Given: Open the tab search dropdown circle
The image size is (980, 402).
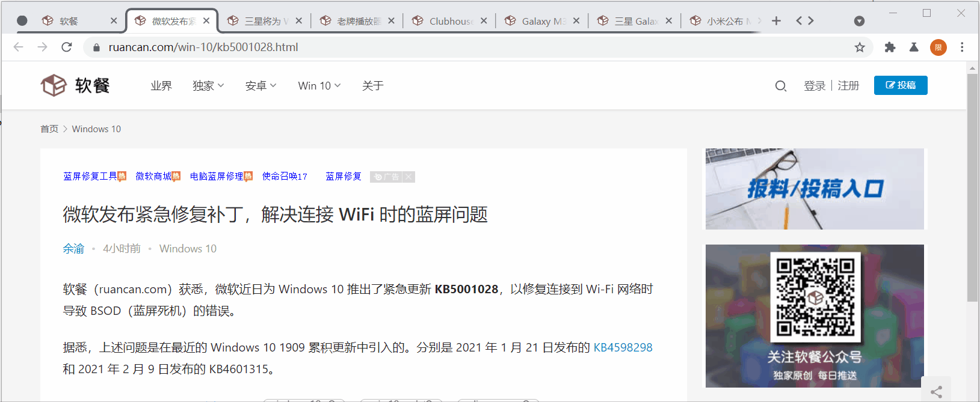Looking at the screenshot, I should [860, 21].
